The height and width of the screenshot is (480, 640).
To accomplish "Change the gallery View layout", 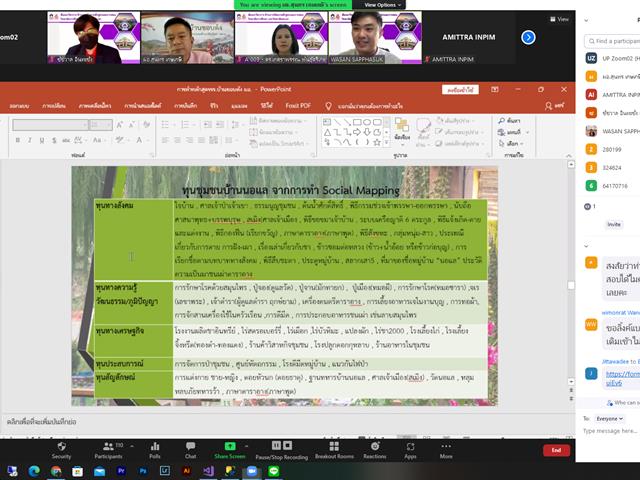I will [x=559, y=19].
